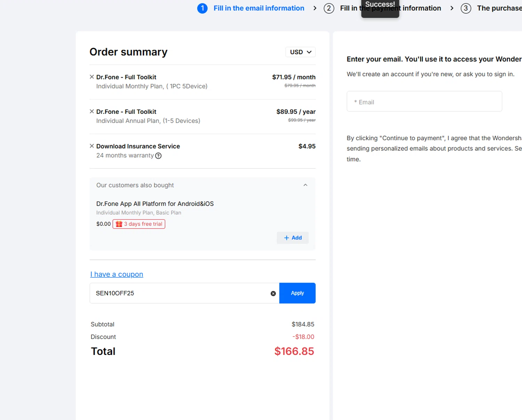Click the Order summary heading
Viewport: 522px width, 420px height.
[x=128, y=52]
